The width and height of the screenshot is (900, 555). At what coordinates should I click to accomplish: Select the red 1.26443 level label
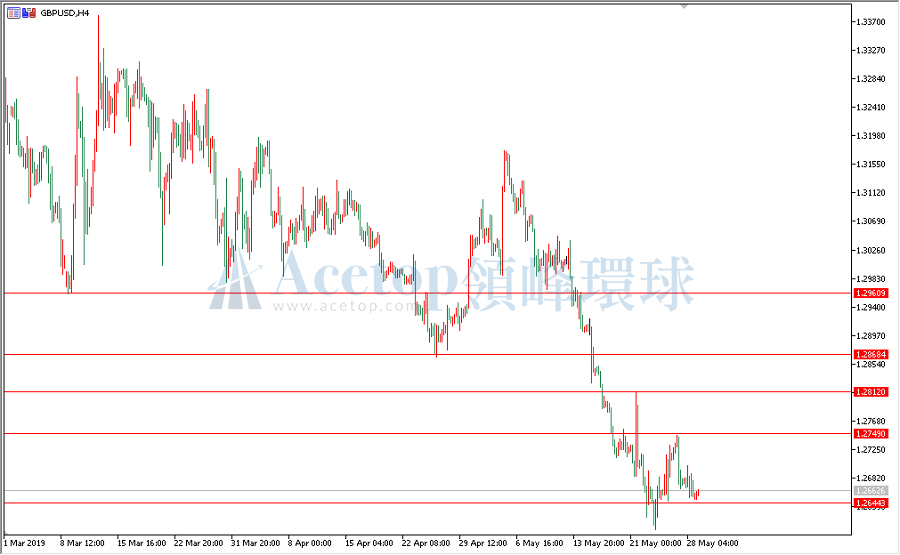pos(871,503)
